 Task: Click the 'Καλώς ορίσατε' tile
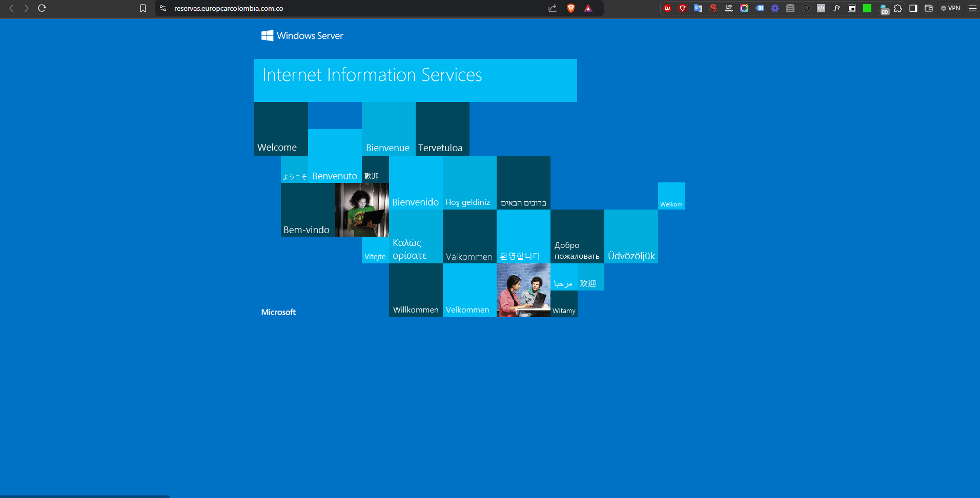tap(416, 236)
